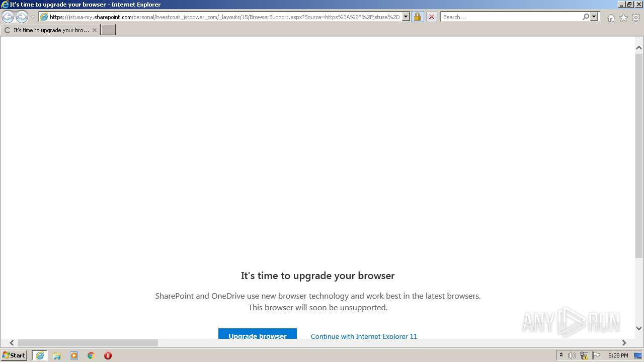The image size is (644, 362).
Task: Click the Internet Explorer page icon in address bar
Action: (x=44, y=17)
